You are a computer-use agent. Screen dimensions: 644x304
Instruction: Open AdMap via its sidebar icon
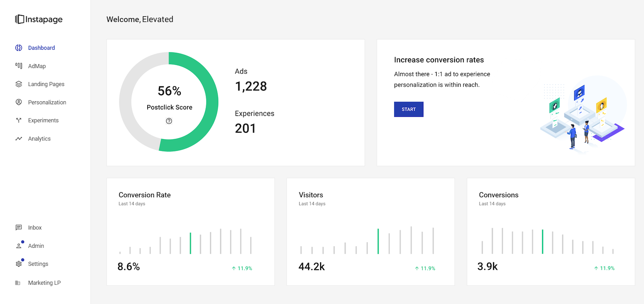click(x=18, y=66)
